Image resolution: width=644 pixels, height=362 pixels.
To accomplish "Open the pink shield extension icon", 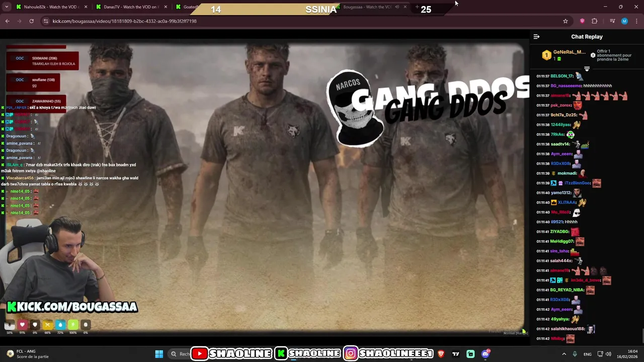I will click(x=582, y=21).
